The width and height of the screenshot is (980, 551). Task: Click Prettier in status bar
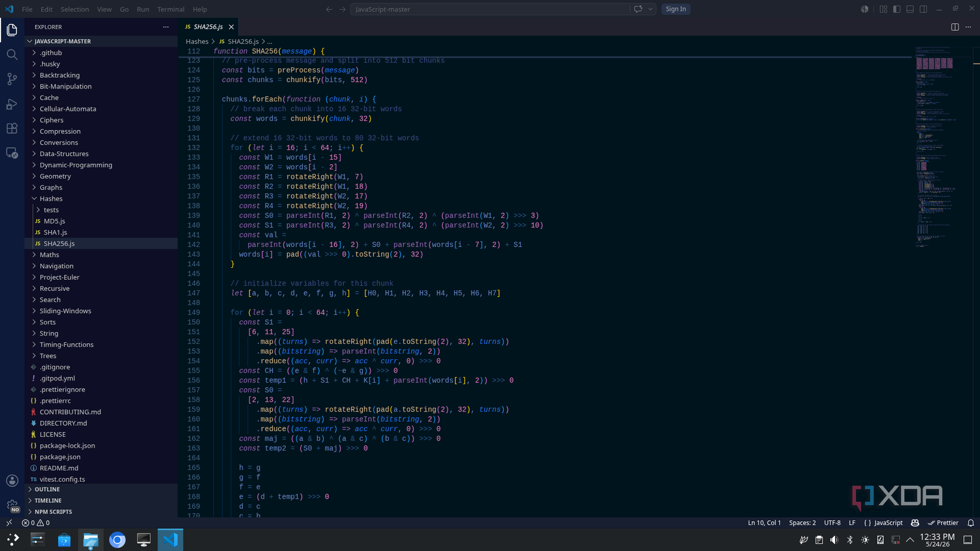pyautogui.click(x=943, y=523)
